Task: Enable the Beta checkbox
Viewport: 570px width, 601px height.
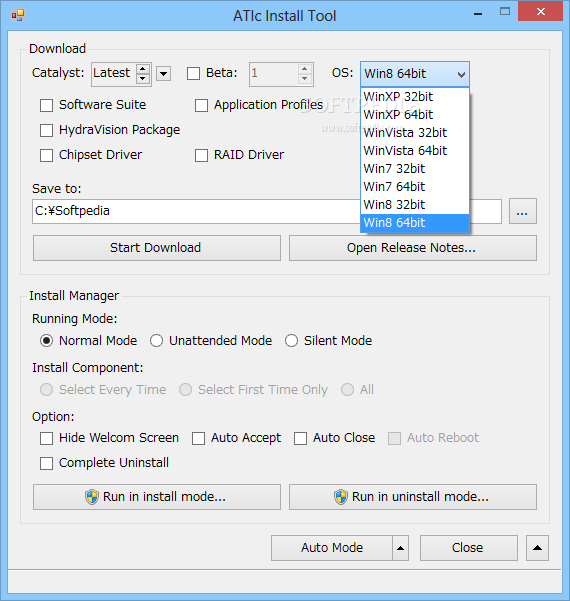Action: click(x=194, y=73)
